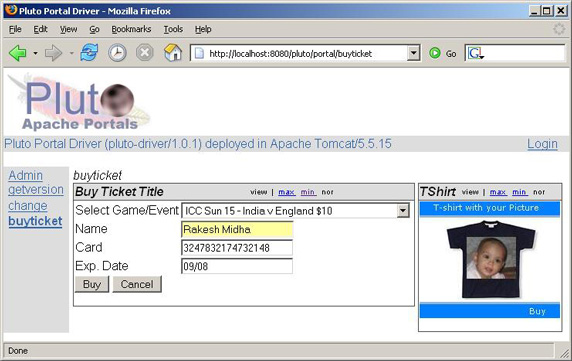The image size is (572, 361).
Task: Click the throbber activity icon at the top right
Action: pyautogui.click(x=559, y=29)
